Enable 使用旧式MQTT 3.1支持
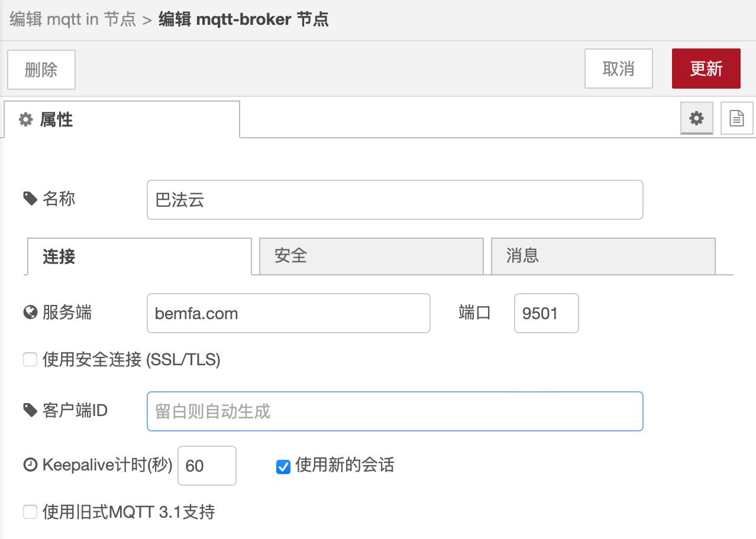Image resolution: width=756 pixels, height=539 pixels. click(30, 512)
